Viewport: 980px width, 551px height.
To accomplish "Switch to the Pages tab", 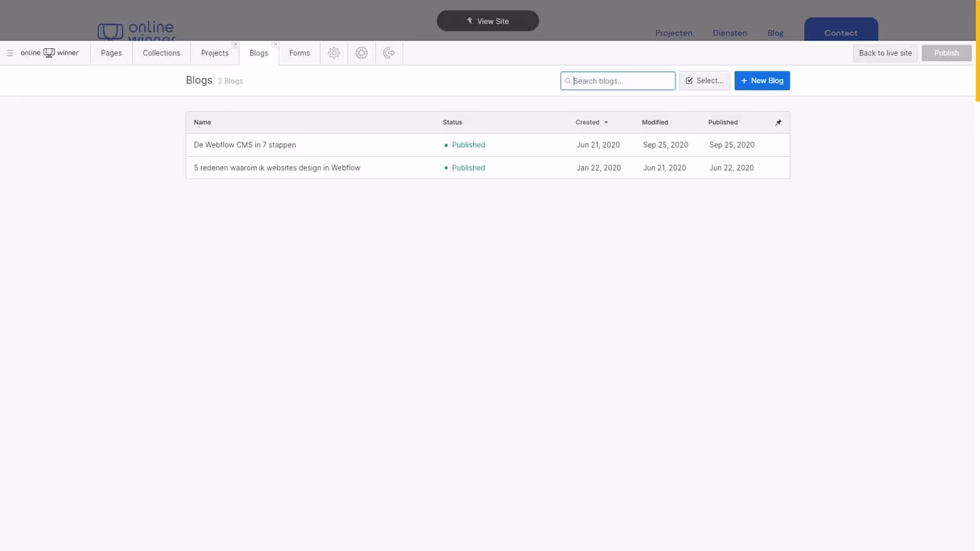I will pos(111,53).
